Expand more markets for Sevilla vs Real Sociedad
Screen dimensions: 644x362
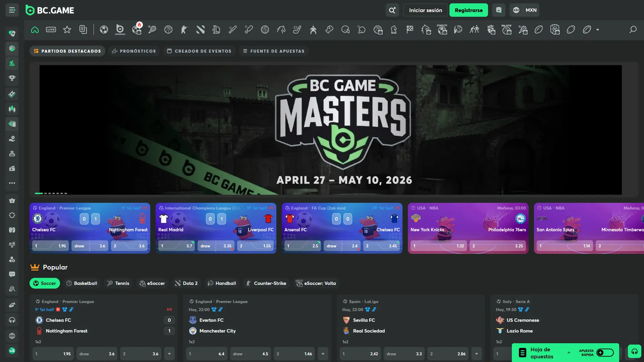477,354
